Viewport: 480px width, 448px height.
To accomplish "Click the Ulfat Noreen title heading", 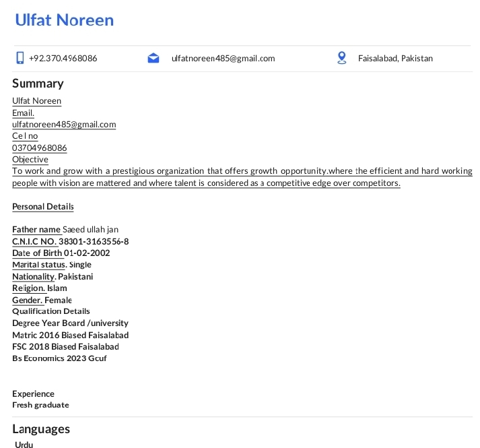I will 65,20.
